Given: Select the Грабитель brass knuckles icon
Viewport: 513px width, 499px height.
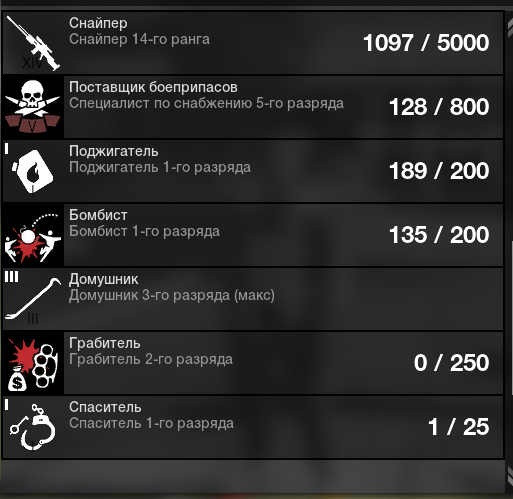Looking at the screenshot, I should 33,363.
